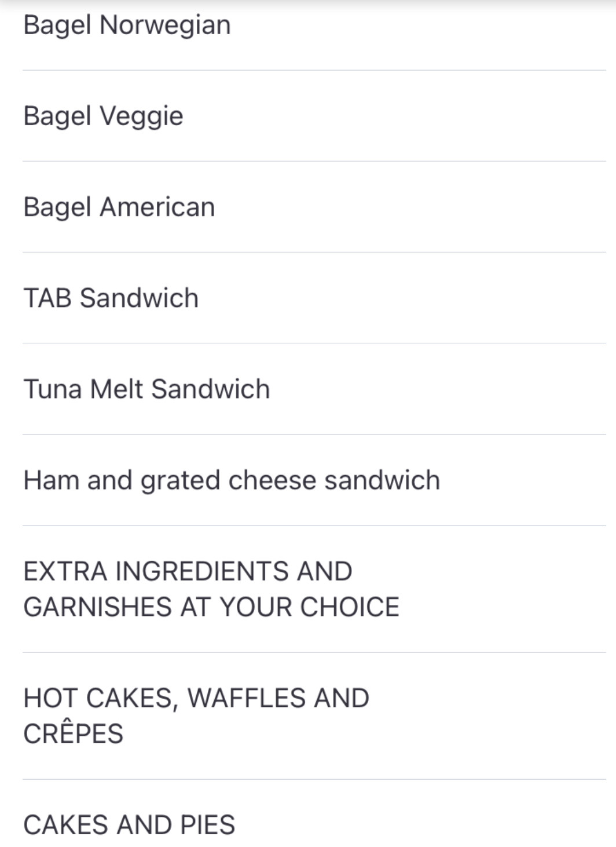Show the waffles and hot cakes section
The image size is (616, 847).
tap(196, 698)
